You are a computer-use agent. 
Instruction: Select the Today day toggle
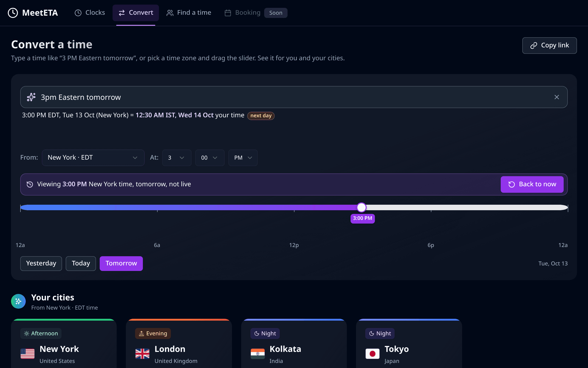click(81, 263)
